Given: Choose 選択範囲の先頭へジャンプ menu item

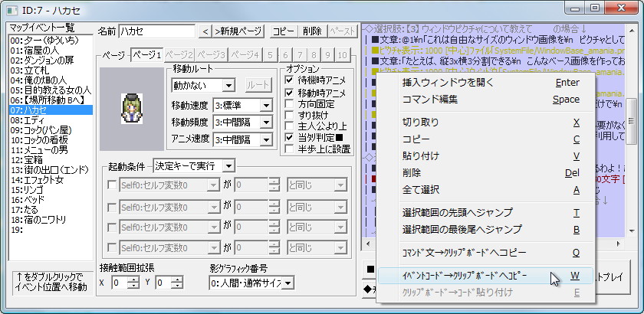Looking at the screenshot, I should pyautogui.click(x=485, y=213).
